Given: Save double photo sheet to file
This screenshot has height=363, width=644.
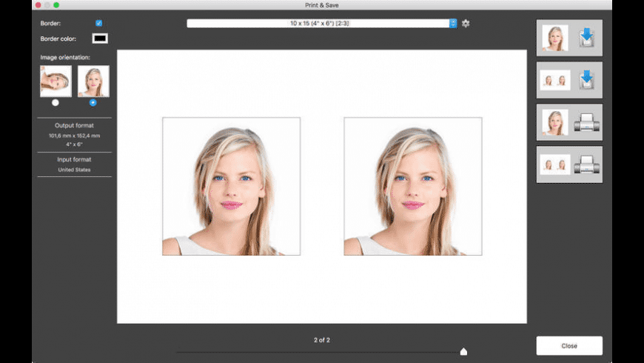Looking at the screenshot, I should click(569, 80).
